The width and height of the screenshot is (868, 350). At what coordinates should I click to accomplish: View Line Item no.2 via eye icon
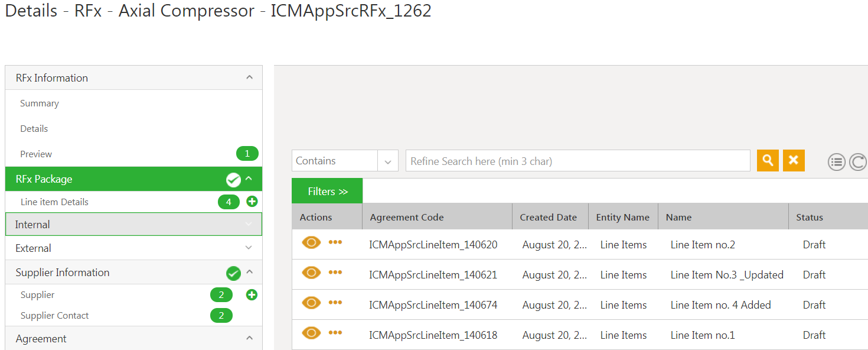click(x=311, y=242)
